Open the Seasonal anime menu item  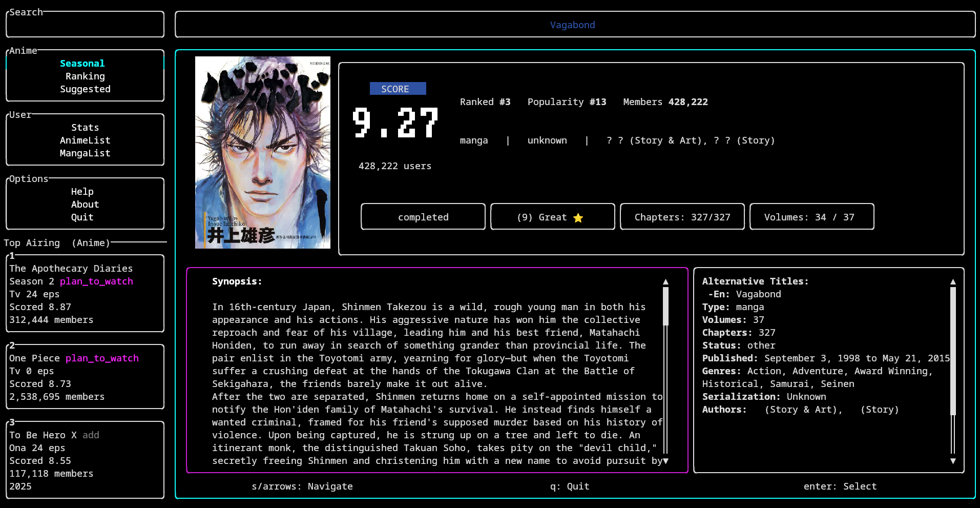click(x=82, y=64)
